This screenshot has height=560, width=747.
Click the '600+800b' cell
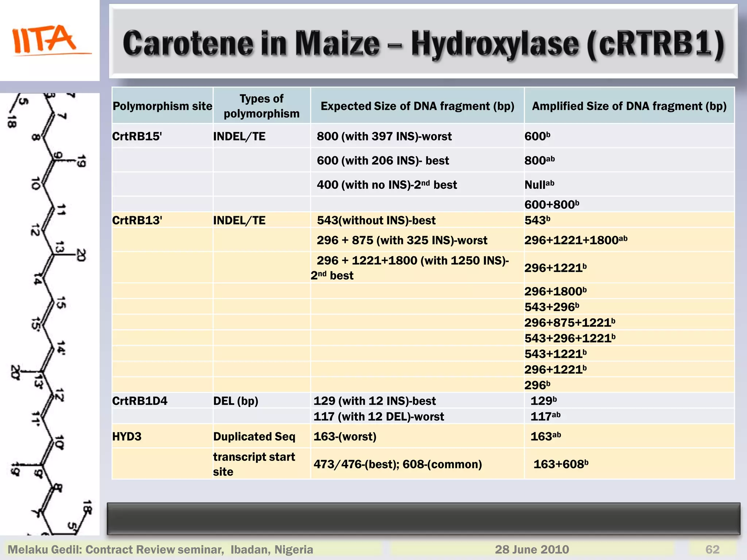(629, 204)
